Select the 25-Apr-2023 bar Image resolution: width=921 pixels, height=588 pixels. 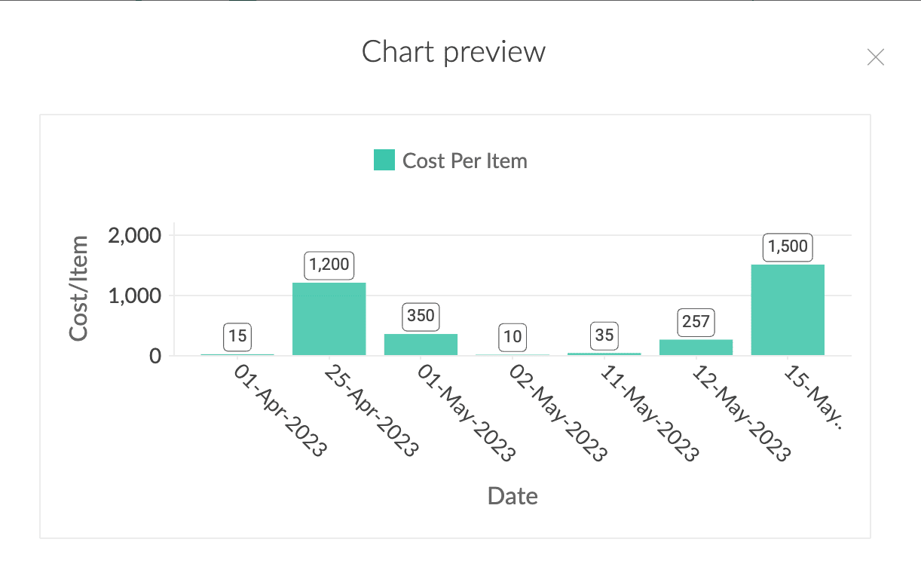(329, 319)
